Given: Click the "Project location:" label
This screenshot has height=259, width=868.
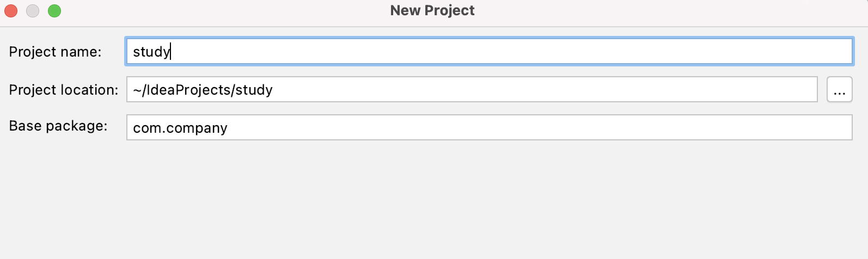Looking at the screenshot, I should tap(63, 90).
